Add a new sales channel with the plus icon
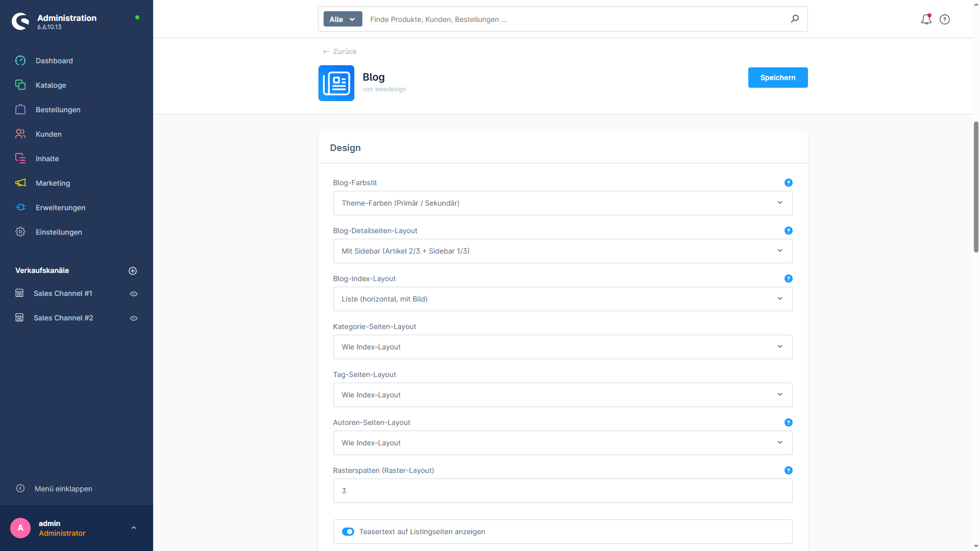Image resolution: width=980 pixels, height=551 pixels. (x=133, y=271)
